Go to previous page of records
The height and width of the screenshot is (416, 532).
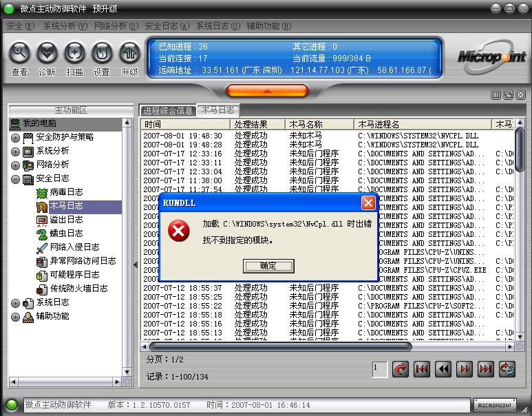443,369
